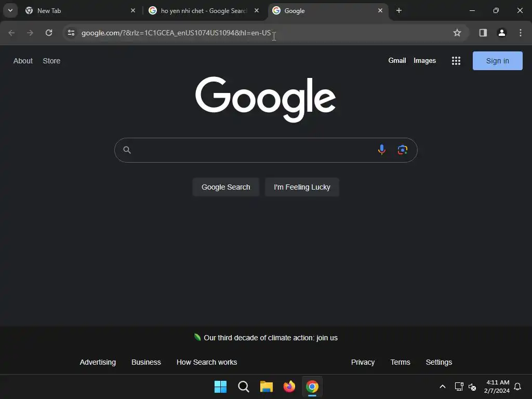Restore down the Chrome window
The image size is (532, 399).
click(496, 10)
